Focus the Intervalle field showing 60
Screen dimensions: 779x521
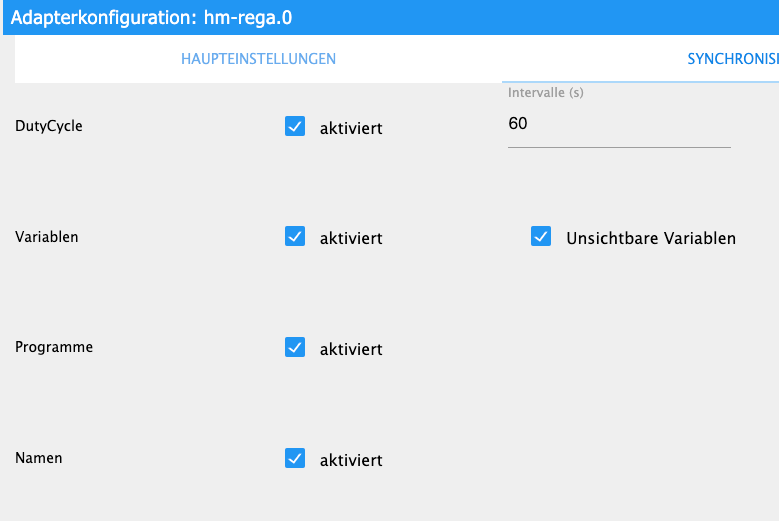pos(618,125)
